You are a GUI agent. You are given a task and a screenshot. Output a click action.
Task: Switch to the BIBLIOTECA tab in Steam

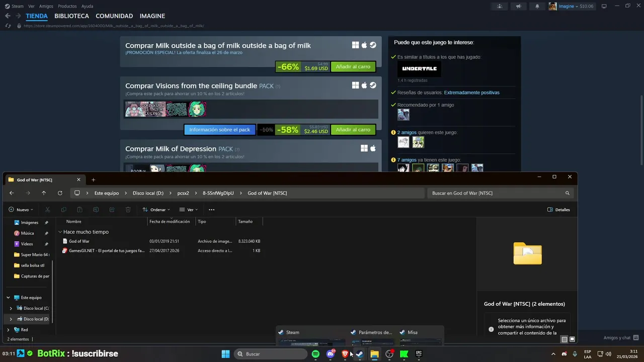[x=71, y=16]
